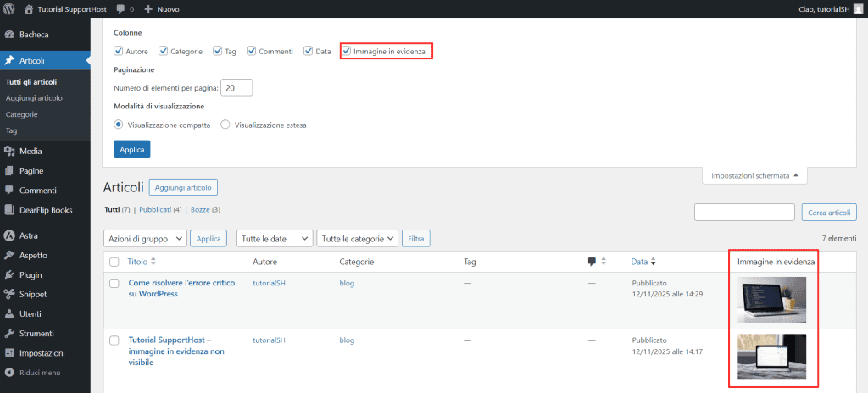868x393 pixels.
Task: Click the home icon beside Tutorial SupportHost
Action: coord(29,9)
